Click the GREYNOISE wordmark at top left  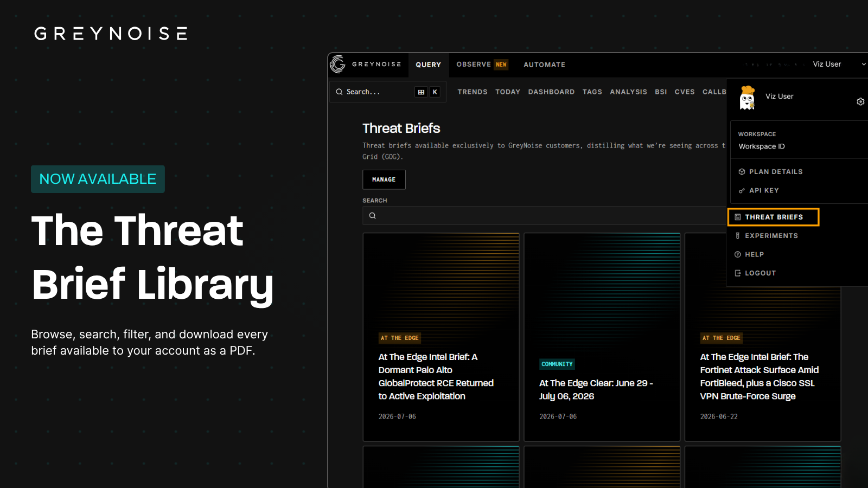point(111,34)
